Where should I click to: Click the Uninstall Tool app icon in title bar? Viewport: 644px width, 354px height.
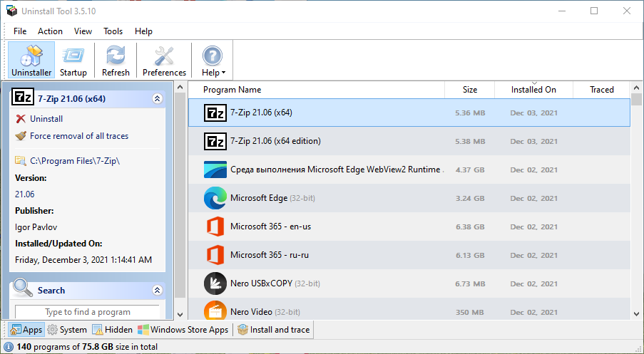(11, 11)
